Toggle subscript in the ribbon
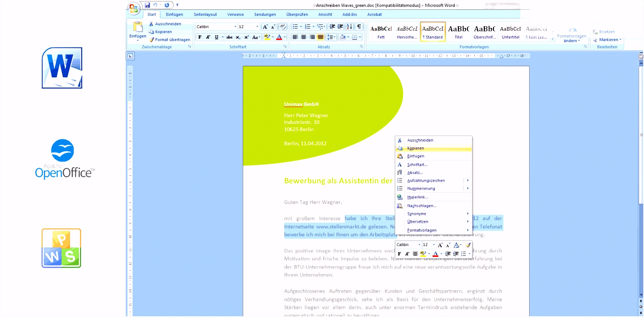644x317 pixels. coord(238,37)
